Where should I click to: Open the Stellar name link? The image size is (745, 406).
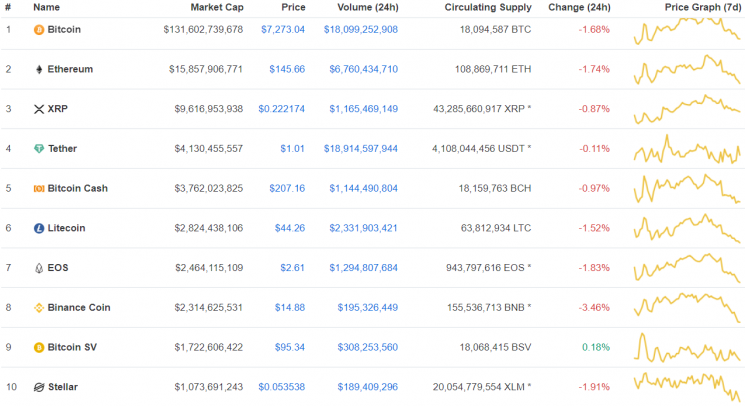[x=63, y=387]
